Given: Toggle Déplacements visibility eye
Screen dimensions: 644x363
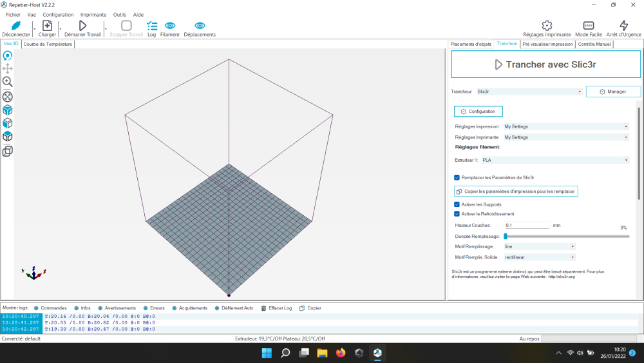Looking at the screenshot, I should [200, 26].
